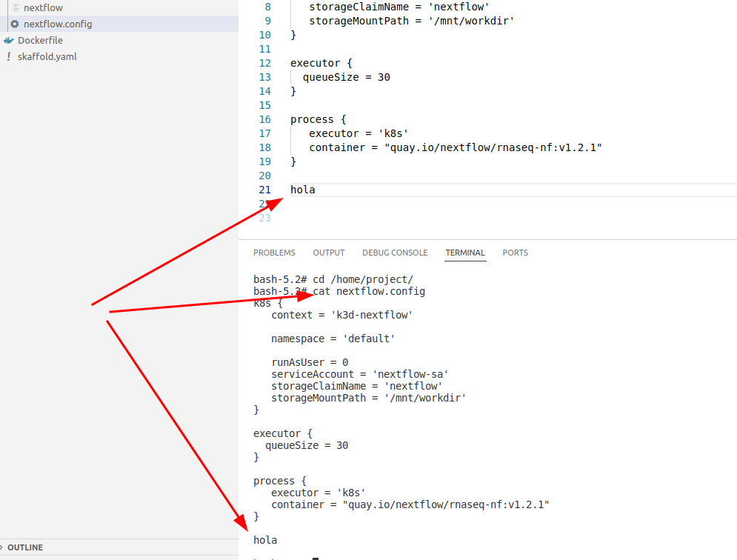Select the TERMINAL tab
Viewport: 737px width, 560px height.
465,253
